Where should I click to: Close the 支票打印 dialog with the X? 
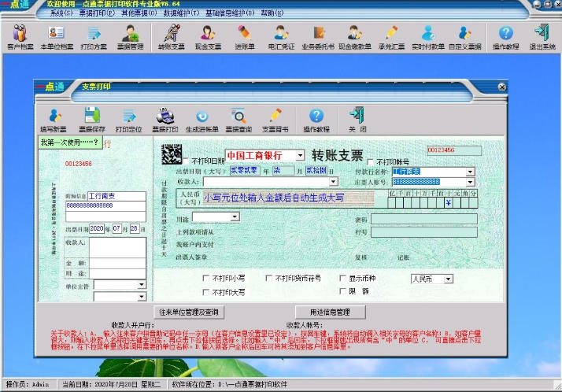502,87
